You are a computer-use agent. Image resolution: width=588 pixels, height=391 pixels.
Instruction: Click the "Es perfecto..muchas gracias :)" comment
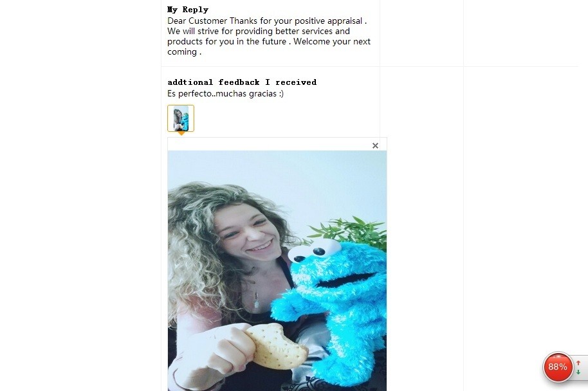(x=225, y=93)
